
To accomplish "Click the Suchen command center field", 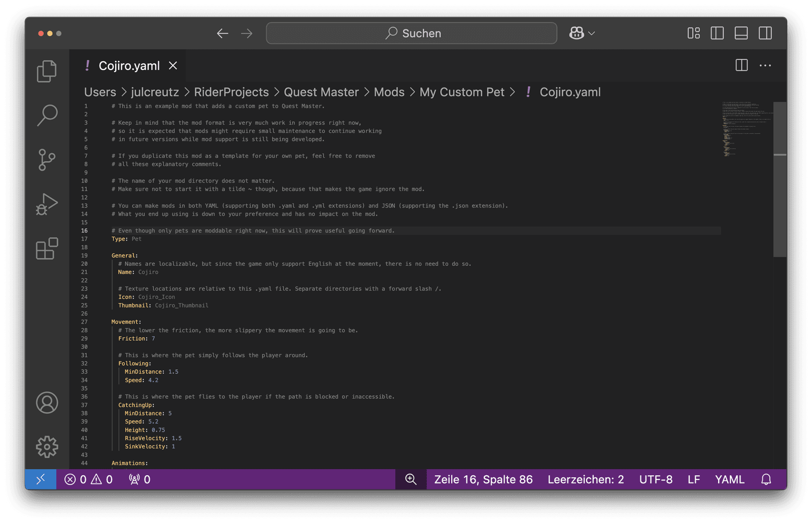I will [412, 33].
